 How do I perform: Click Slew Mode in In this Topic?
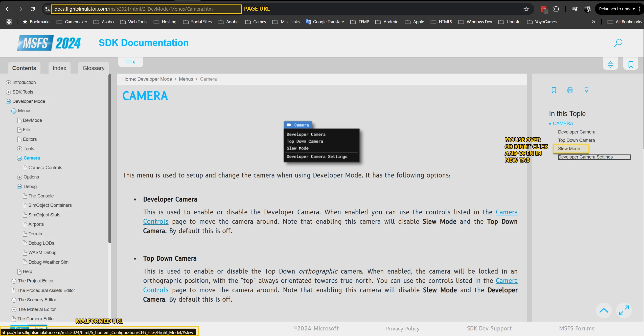tap(569, 149)
